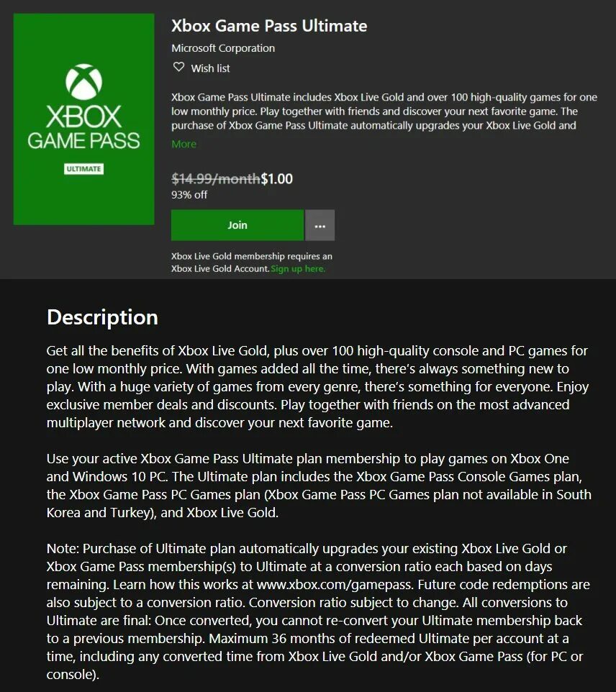Open the Sign up here link
Screen dimensions: 616x692
[298, 268]
